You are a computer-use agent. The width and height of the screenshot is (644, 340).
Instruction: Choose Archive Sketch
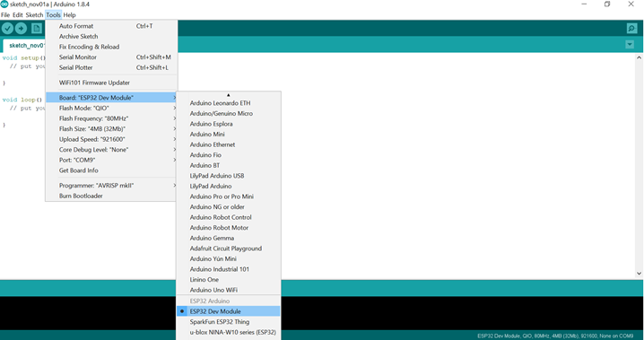click(x=111, y=36)
